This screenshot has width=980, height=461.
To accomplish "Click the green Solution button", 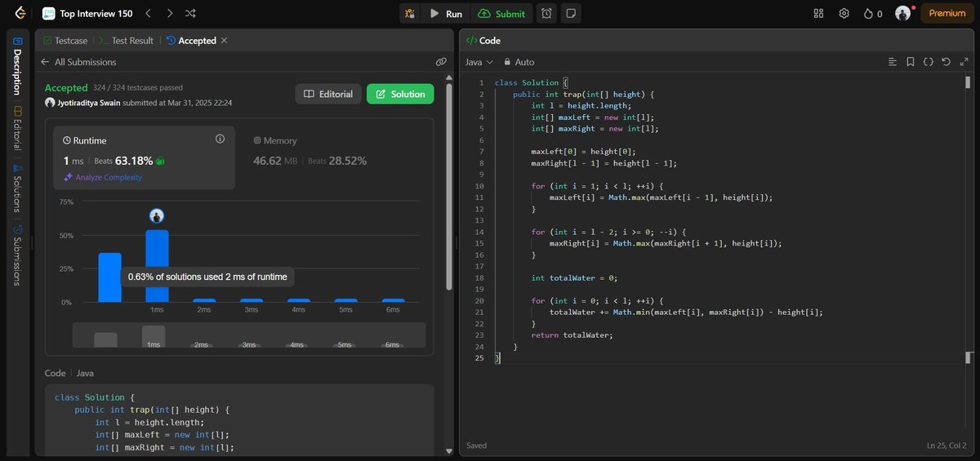I will pos(400,94).
